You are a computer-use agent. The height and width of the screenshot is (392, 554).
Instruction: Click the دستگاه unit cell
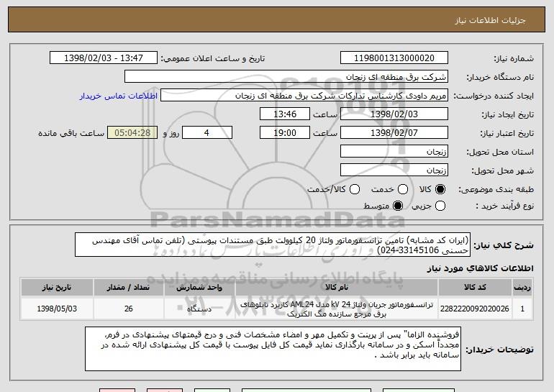pyautogui.click(x=199, y=309)
